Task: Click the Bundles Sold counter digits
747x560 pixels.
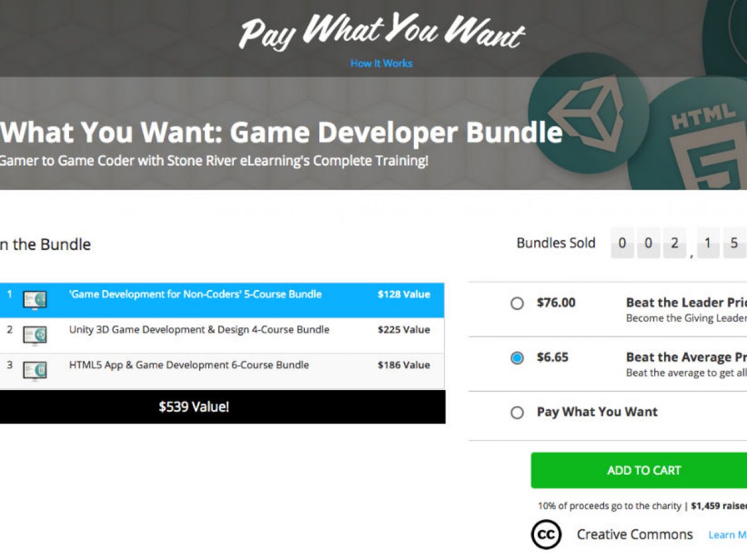Action: [679, 243]
